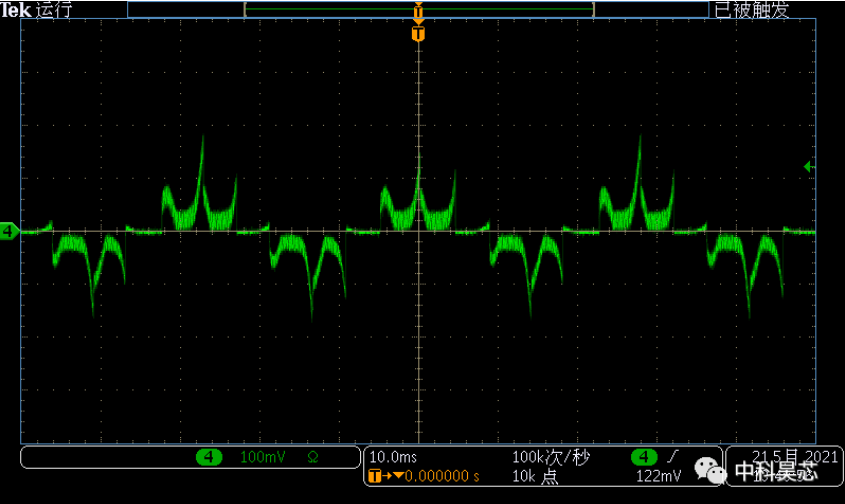Click the Tek logo in top left
The height and width of the screenshot is (504, 845).
[16, 10]
